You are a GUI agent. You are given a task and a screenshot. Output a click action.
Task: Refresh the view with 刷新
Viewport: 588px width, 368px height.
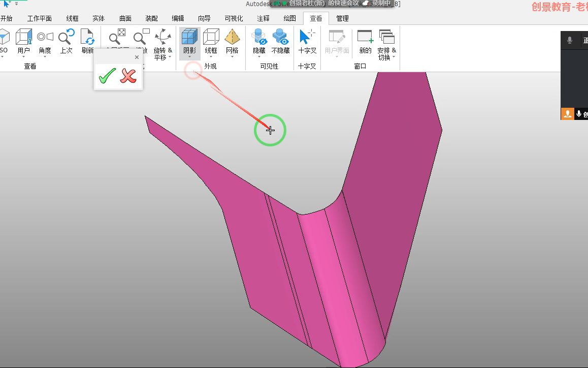87,41
